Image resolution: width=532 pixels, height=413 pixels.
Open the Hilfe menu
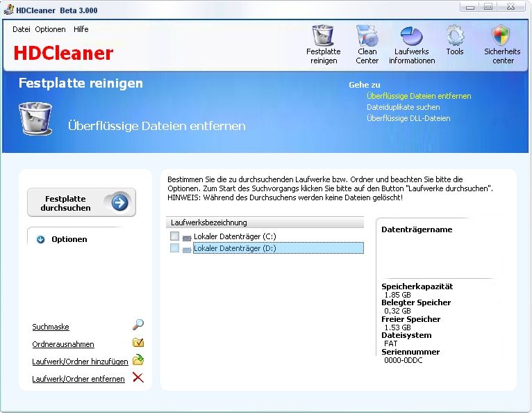click(x=81, y=29)
